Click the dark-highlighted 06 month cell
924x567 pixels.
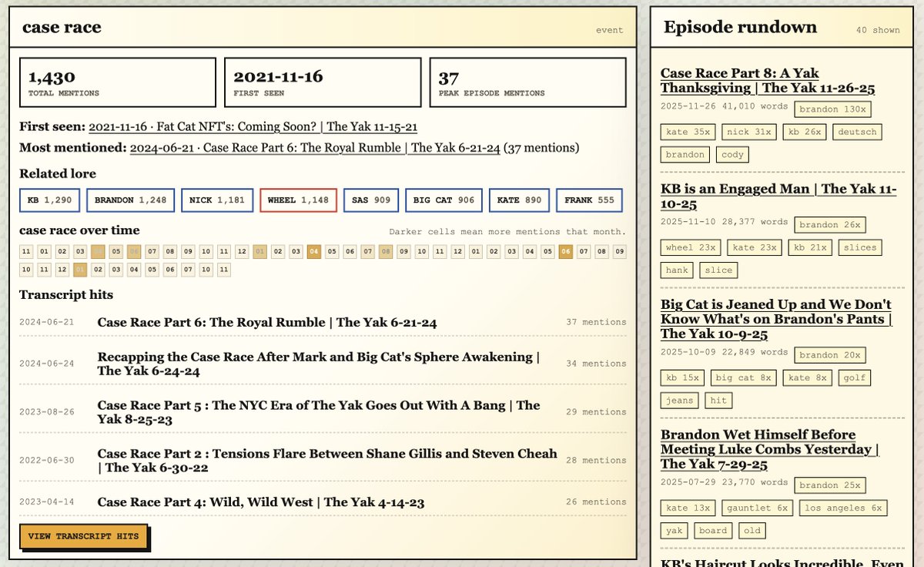(x=566, y=251)
